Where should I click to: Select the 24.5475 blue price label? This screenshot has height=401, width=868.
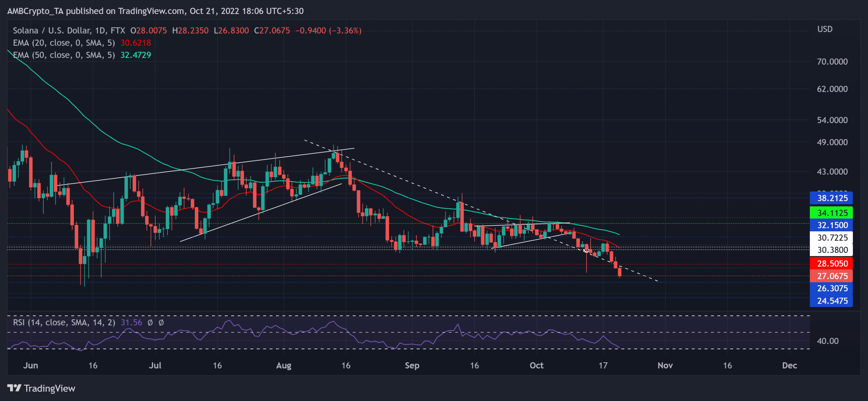831,301
